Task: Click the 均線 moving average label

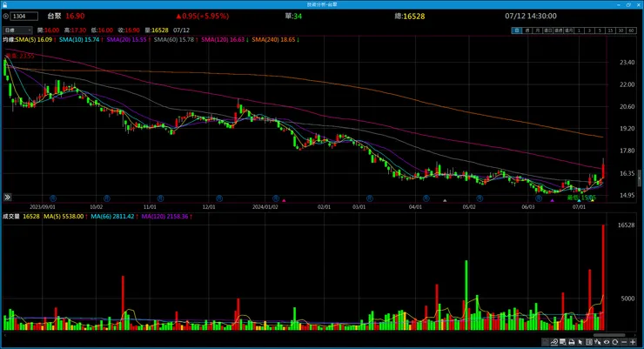Action: point(9,40)
